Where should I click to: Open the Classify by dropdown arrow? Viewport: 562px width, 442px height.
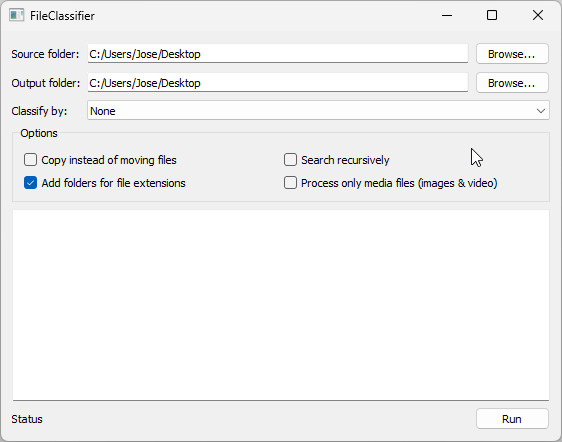[x=540, y=111]
